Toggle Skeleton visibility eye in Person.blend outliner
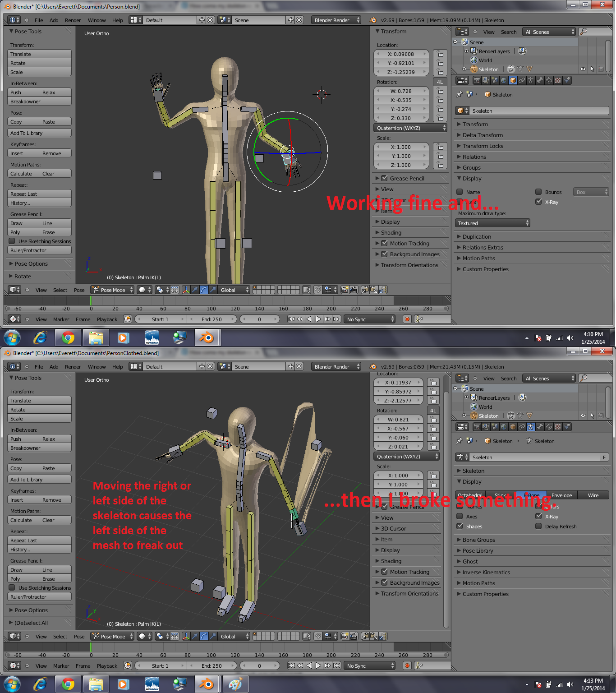 [583, 69]
